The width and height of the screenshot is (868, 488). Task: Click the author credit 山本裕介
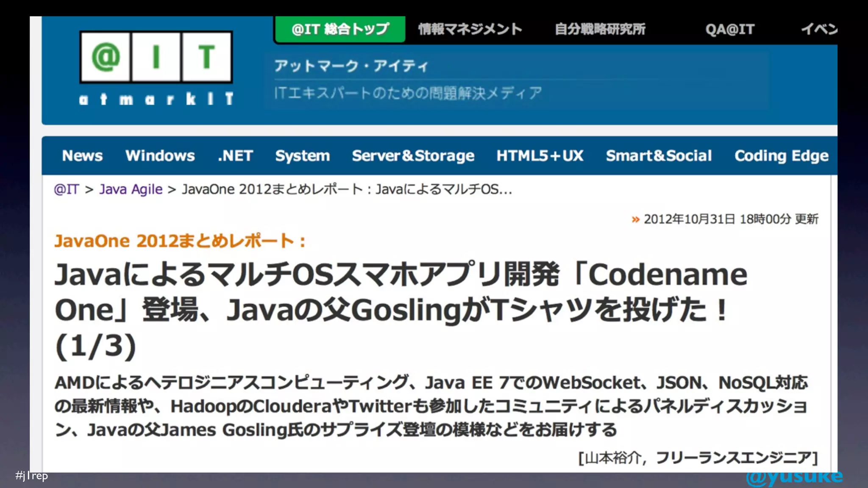pos(699,458)
